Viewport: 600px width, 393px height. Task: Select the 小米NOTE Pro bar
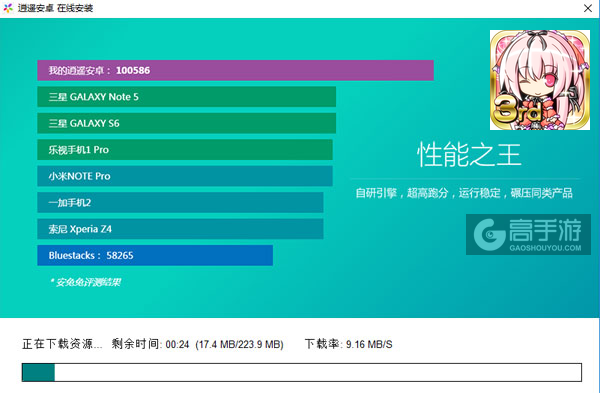pos(185,176)
